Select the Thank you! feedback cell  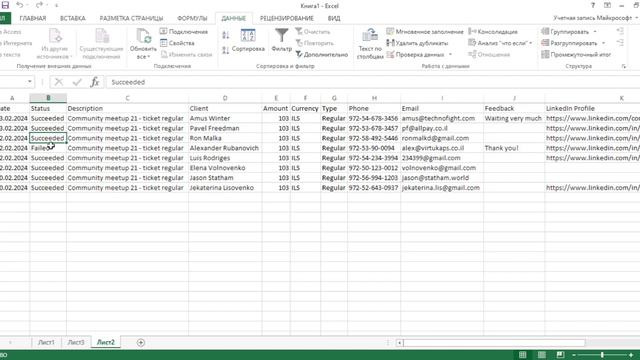pyautogui.click(x=514, y=148)
